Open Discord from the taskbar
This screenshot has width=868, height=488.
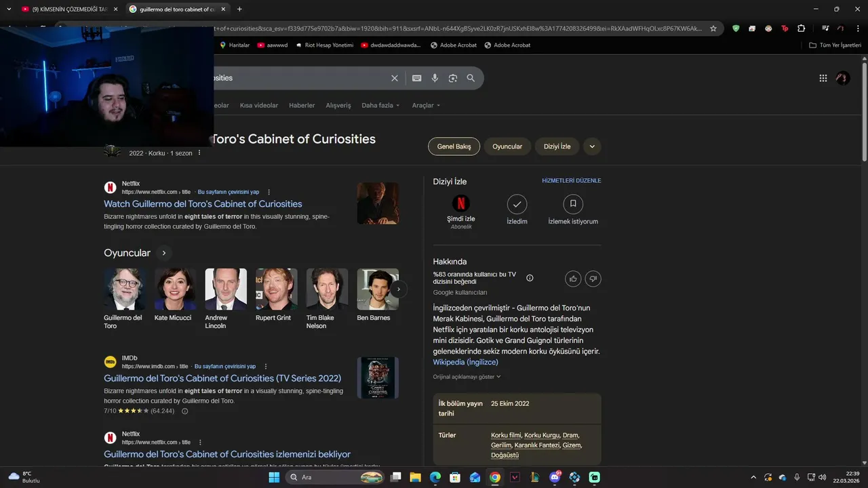tap(555, 477)
